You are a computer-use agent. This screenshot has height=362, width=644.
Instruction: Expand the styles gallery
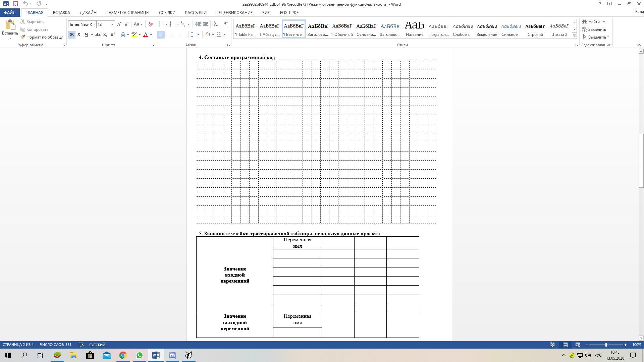[x=574, y=36]
